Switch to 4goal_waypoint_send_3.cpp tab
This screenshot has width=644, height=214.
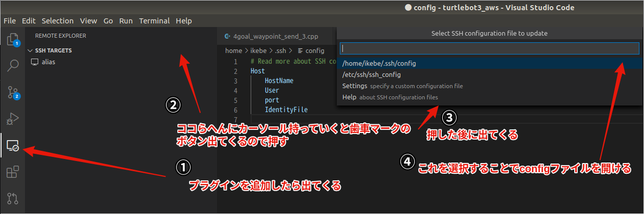(276, 36)
